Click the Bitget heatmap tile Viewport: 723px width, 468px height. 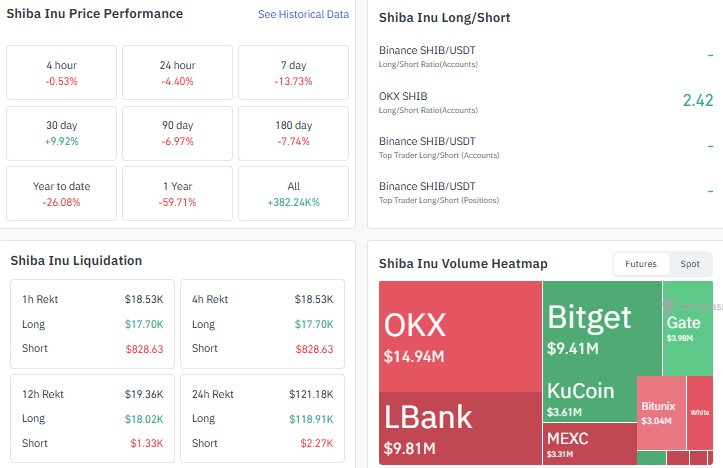click(x=602, y=328)
